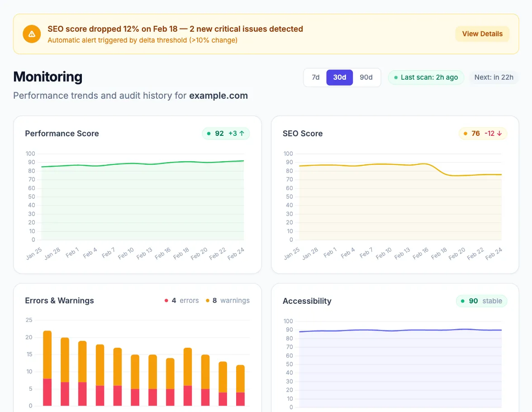Select the 7d time range

[315, 77]
